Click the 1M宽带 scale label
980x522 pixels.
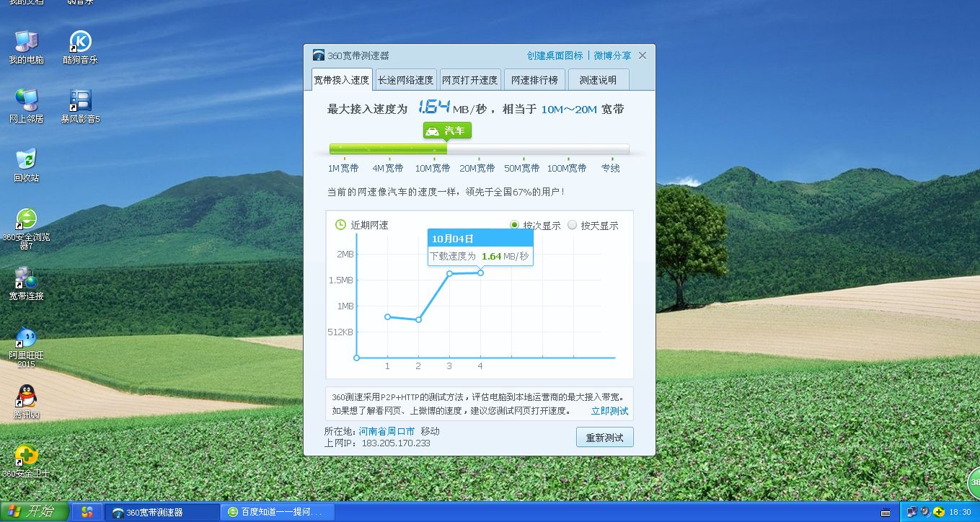point(343,168)
